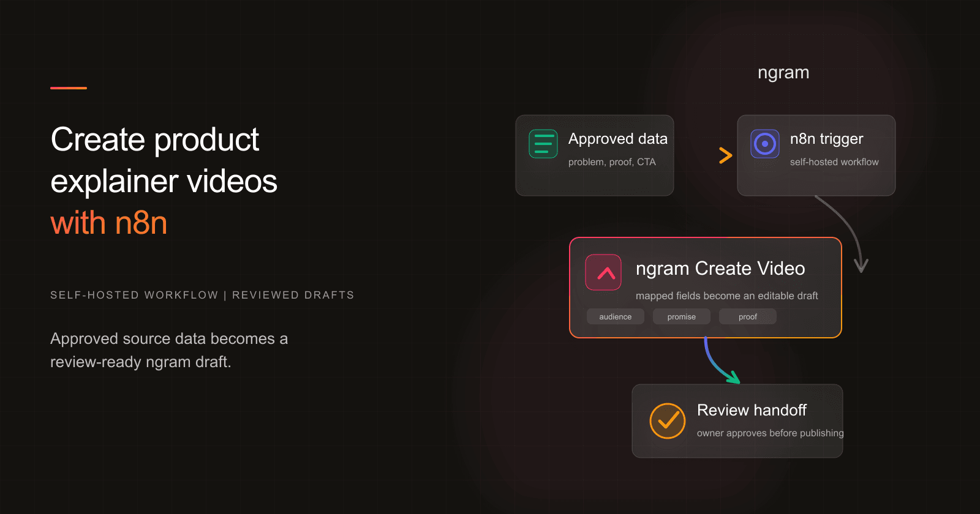980x514 pixels.
Task: Click the 'with n8n' orange headline
Action: pos(109,223)
